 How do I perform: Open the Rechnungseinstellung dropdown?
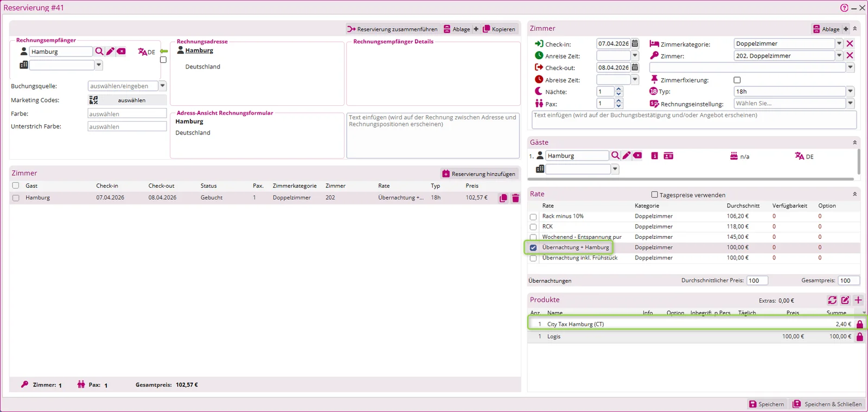[x=850, y=103]
